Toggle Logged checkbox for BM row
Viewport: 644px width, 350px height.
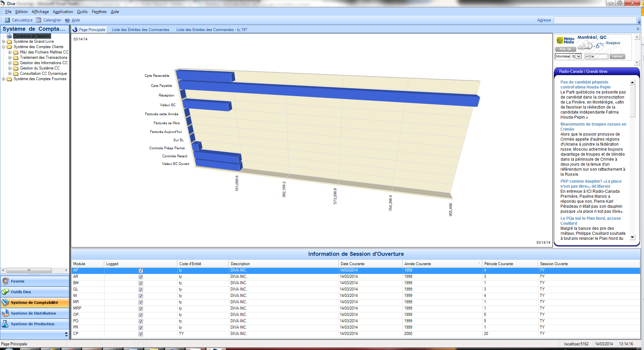pos(141,283)
